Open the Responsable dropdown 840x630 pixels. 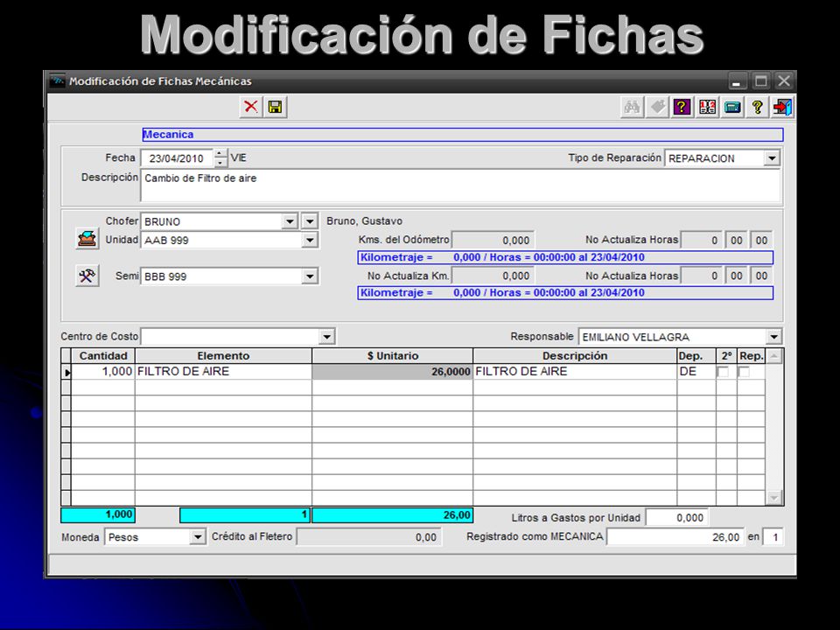click(773, 337)
